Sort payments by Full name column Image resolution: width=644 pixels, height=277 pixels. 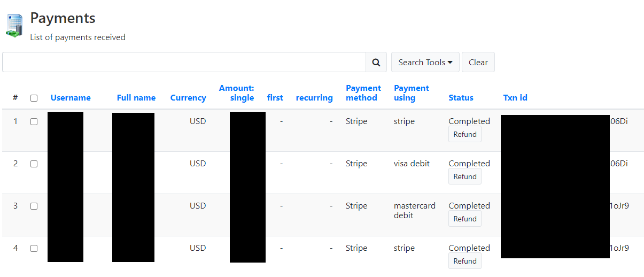[x=136, y=98]
